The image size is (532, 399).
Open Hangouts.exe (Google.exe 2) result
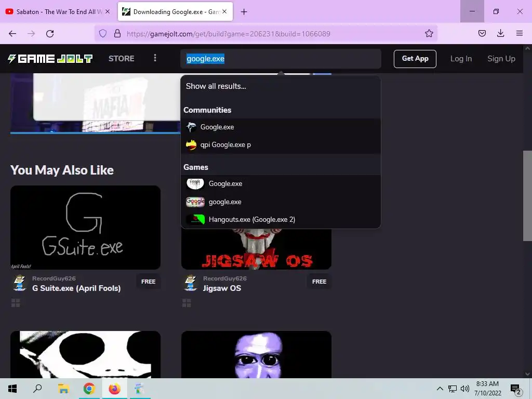[281, 220]
